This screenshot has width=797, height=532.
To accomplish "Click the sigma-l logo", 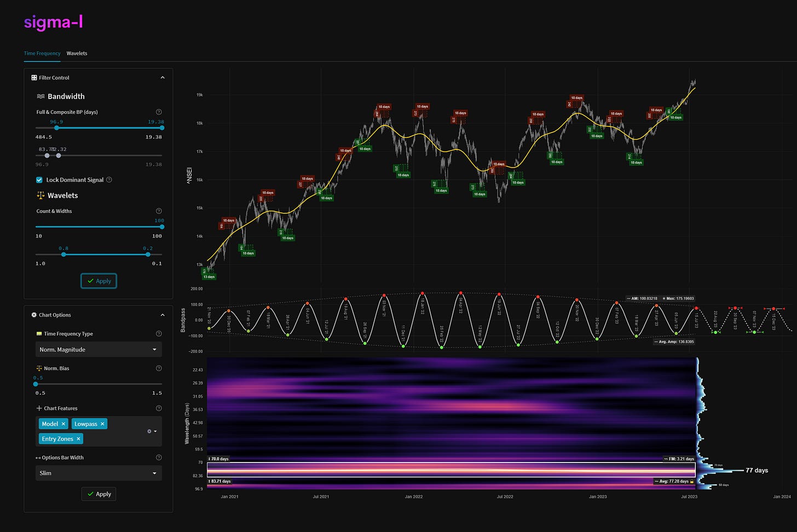I will [53, 22].
